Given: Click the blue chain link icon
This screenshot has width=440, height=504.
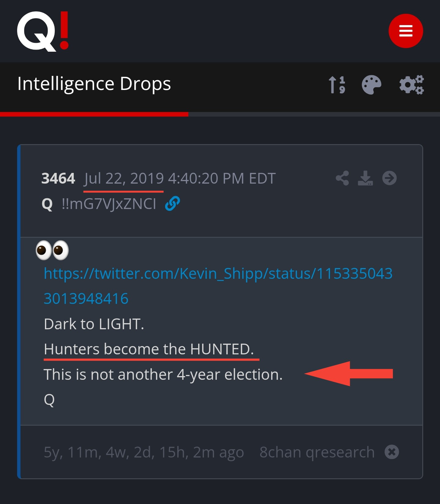Looking at the screenshot, I should (x=172, y=204).
